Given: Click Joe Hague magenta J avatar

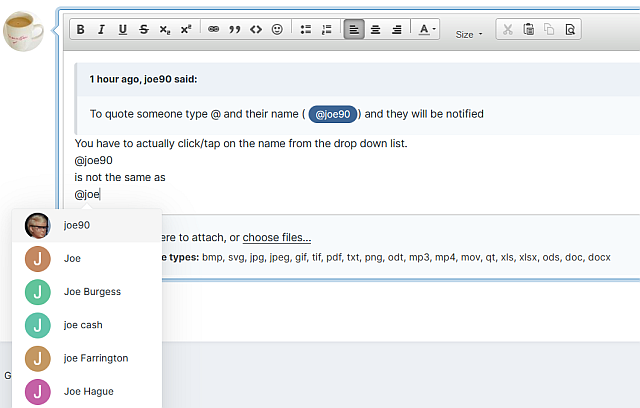Looking at the screenshot, I should pyautogui.click(x=38, y=392).
